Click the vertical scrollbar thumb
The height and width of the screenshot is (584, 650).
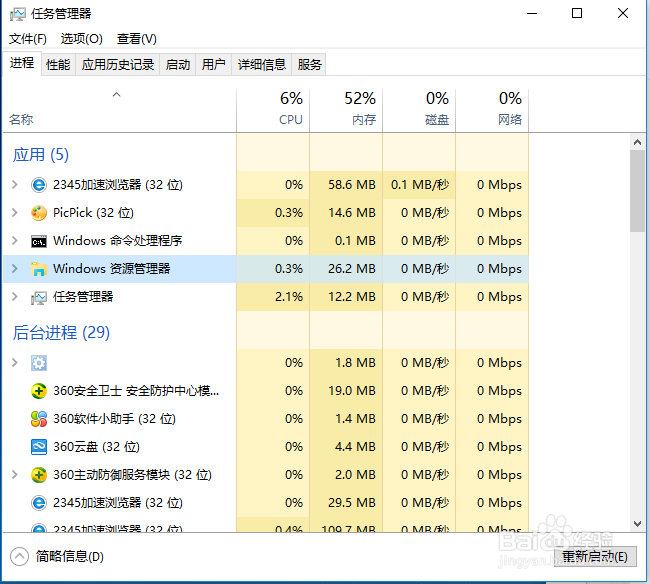pyautogui.click(x=638, y=191)
